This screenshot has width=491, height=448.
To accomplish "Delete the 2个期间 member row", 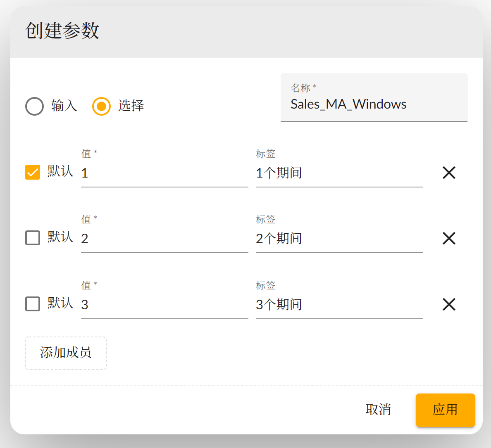I will pos(449,238).
